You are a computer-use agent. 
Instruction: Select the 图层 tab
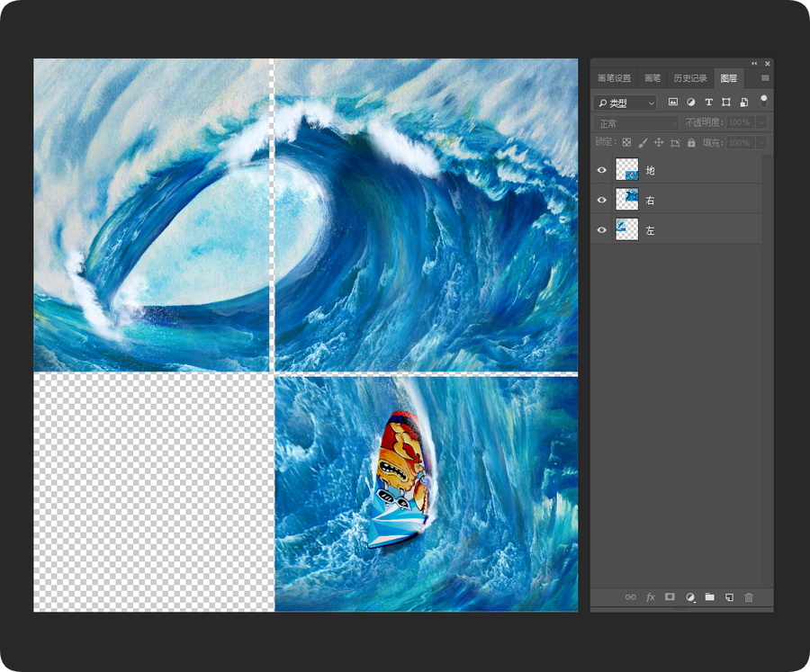point(729,78)
